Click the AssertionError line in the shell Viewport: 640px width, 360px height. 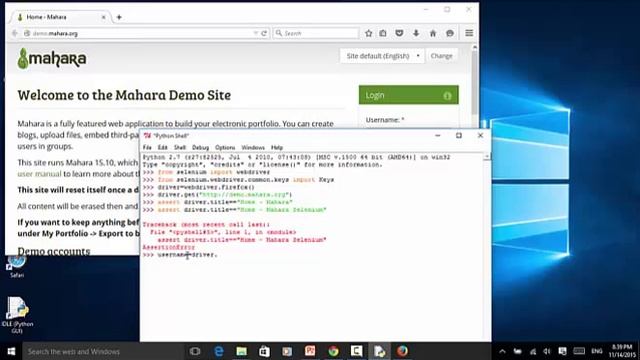(x=169, y=247)
